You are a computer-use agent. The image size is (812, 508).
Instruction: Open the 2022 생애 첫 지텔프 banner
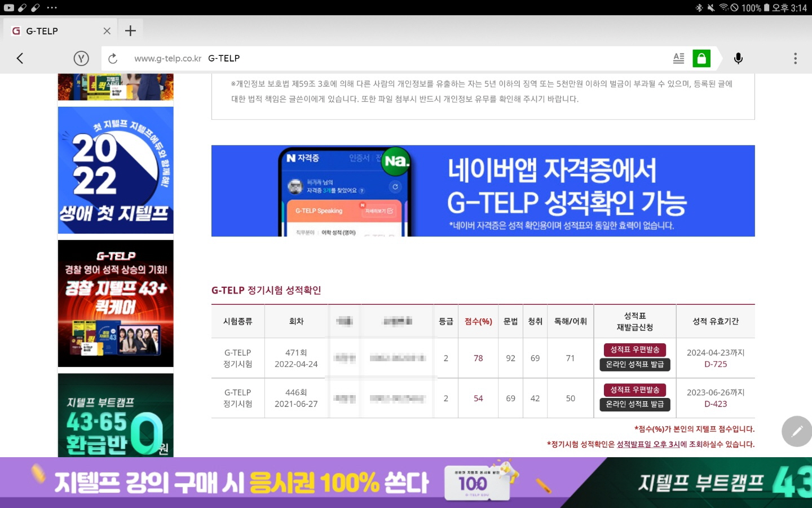(116, 170)
